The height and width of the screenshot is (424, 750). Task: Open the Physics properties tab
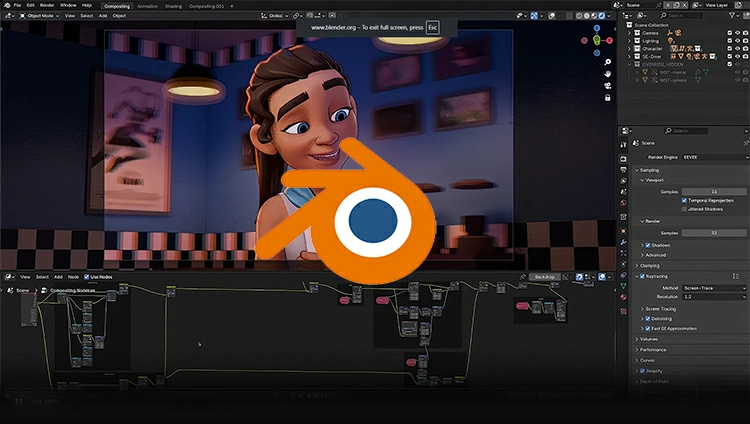pyautogui.click(x=623, y=264)
